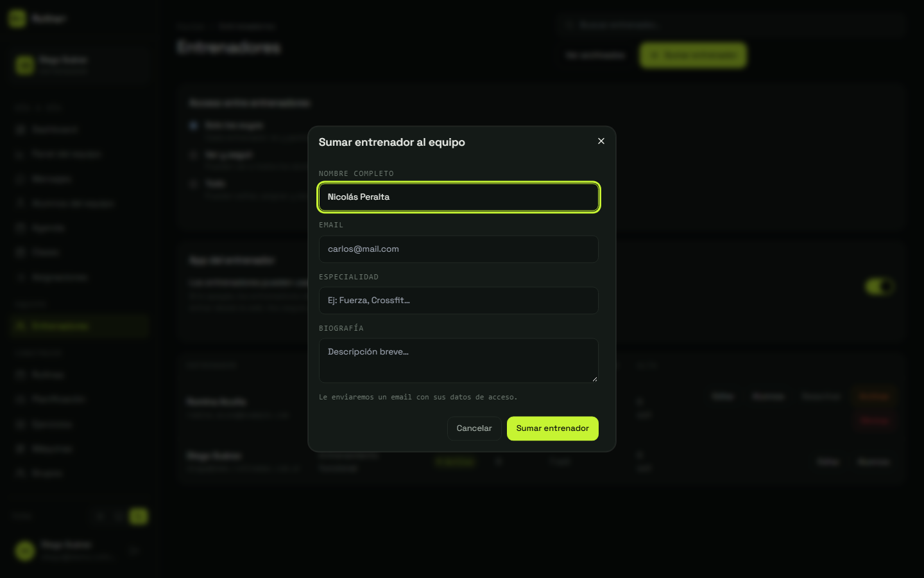The width and height of the screenshot is (924, 578).
Task: Click the 'EMAIL' field label
Action: (331, 225)
